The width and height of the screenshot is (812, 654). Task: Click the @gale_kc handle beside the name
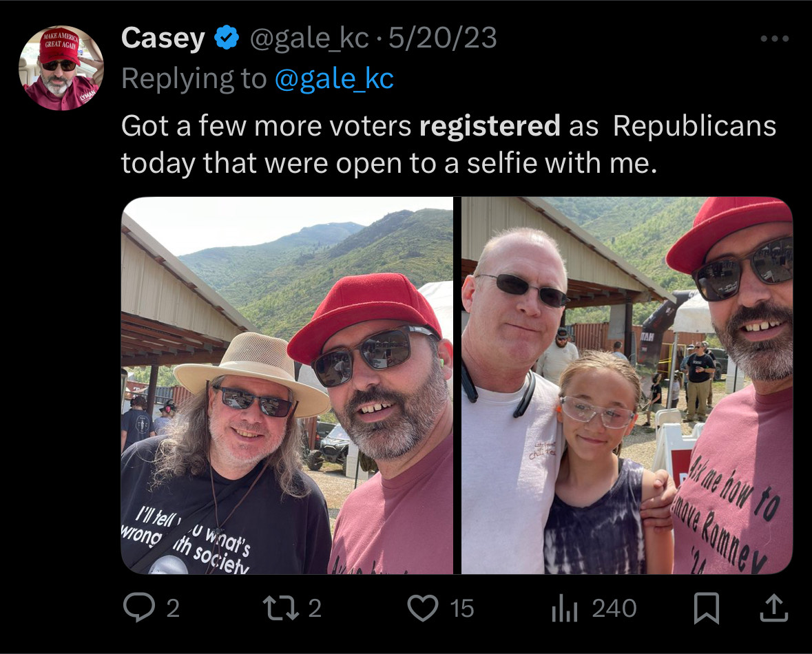pos(309,39)
